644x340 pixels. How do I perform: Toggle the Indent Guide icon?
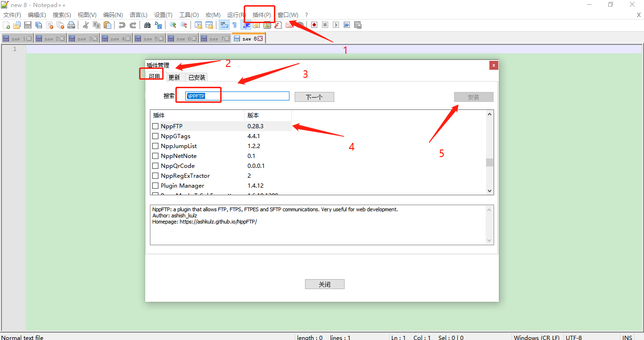tap(246, 25)
